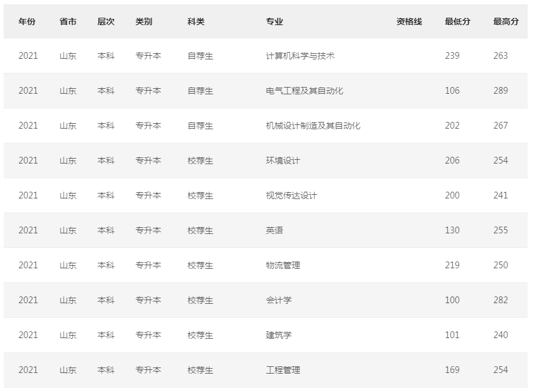The width and height of the screenshot is (535, 392).
Task: Select the 自荐生 cell in 计算机科学与技术 row
Action: 200,56
